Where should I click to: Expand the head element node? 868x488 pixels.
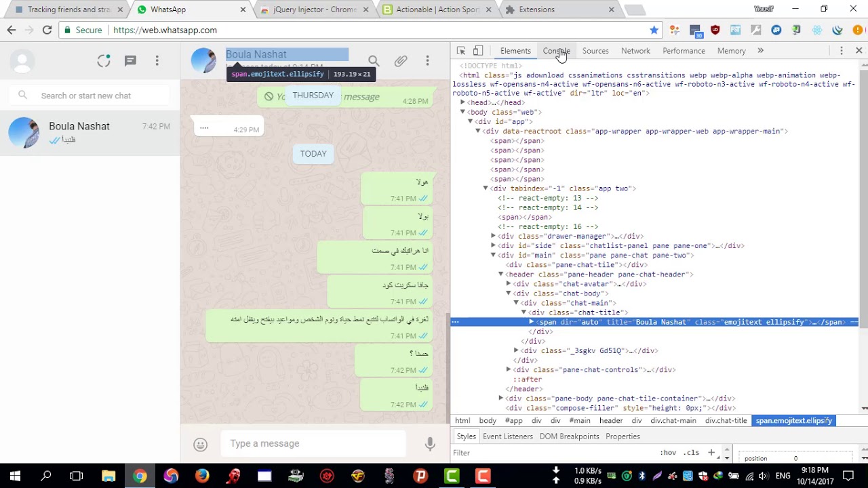(462, 102)
